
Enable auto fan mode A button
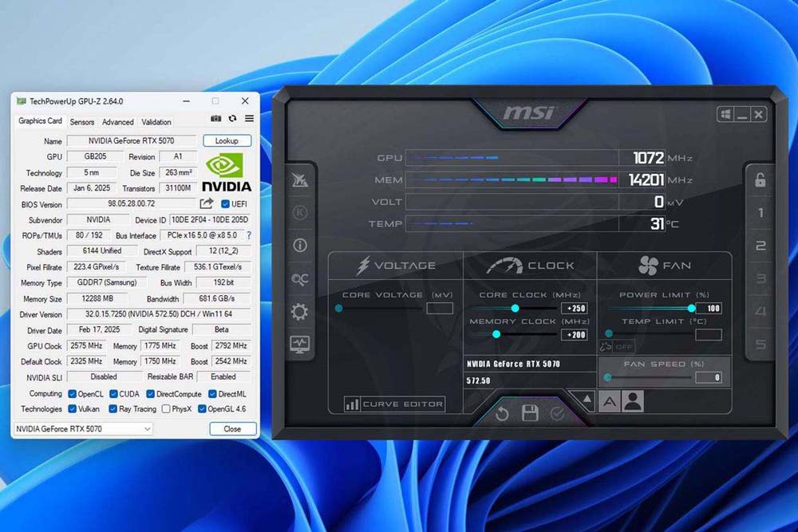[610, 402]
